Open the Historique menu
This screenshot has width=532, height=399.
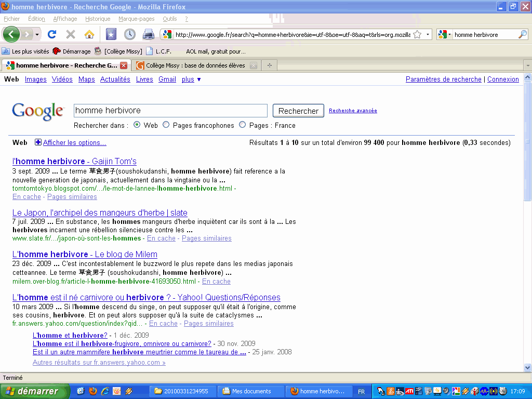click(98, 19)
